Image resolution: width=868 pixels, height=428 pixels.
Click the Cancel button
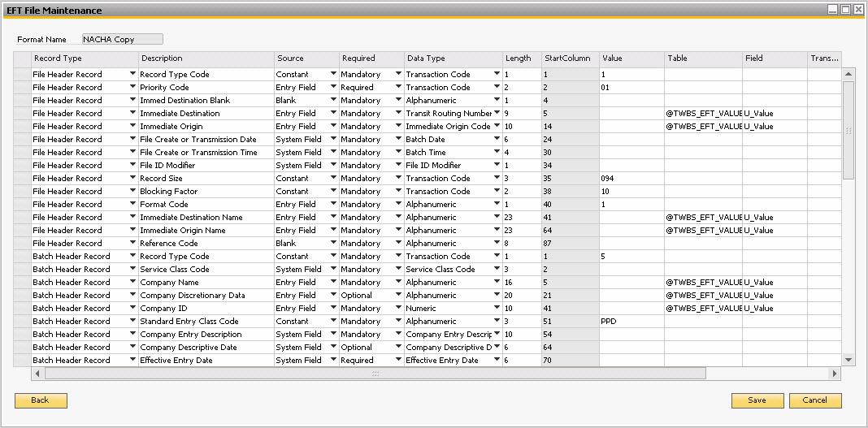click(815, 400)
